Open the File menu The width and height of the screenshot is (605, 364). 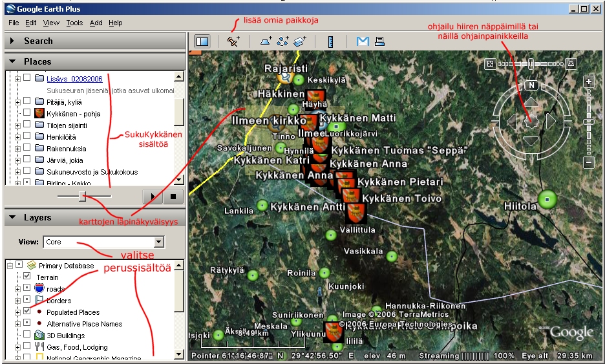14,23
